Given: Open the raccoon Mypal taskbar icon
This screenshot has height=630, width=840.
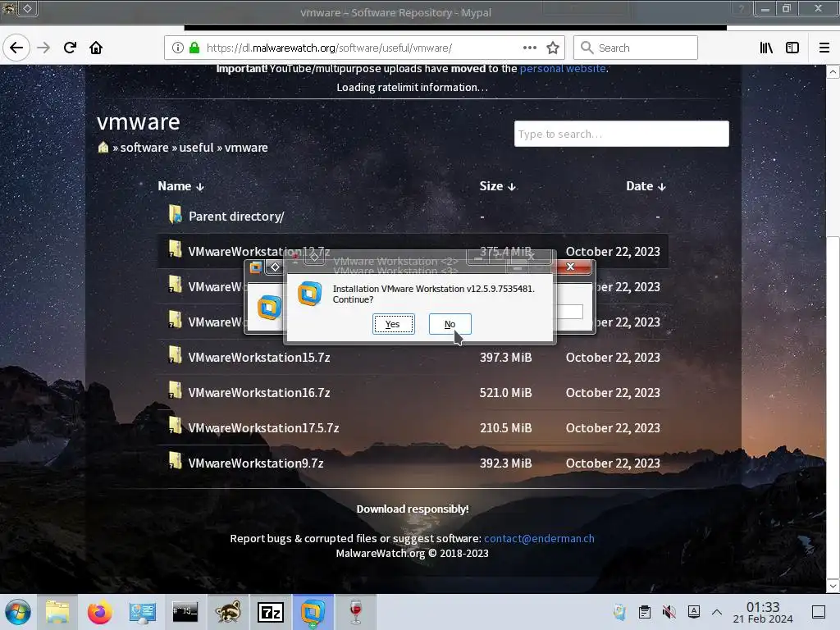Looking at the screenshot, I should click(x=228, y=612).
